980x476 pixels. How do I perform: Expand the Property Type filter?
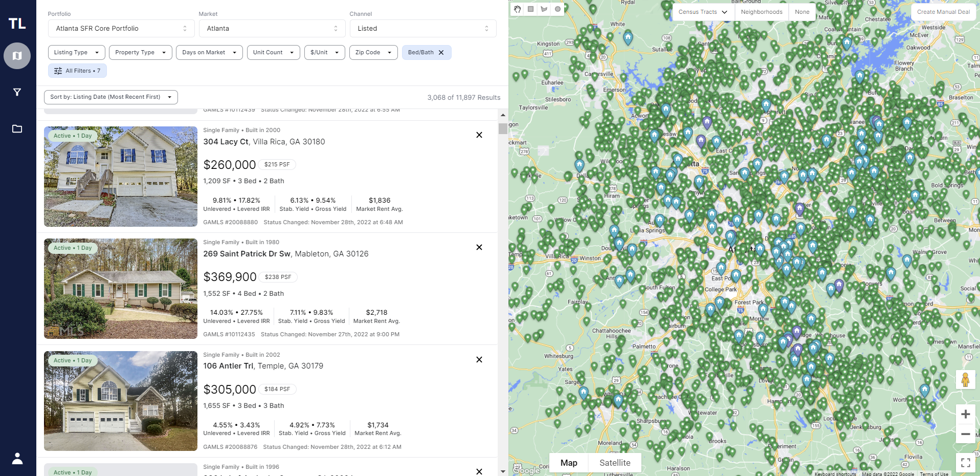pyautogui.click(x=141, y=53)
